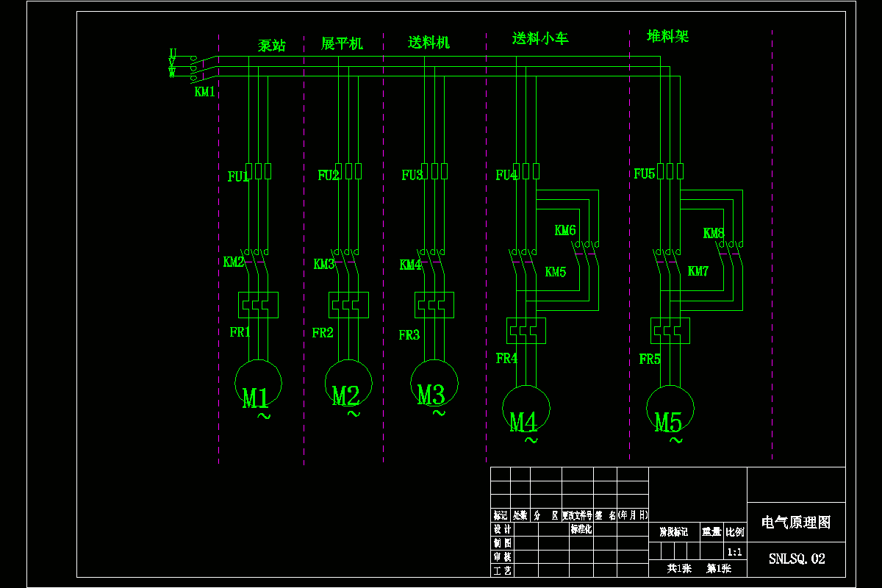Click the KM4 contactor label

(x=411, y=265)
